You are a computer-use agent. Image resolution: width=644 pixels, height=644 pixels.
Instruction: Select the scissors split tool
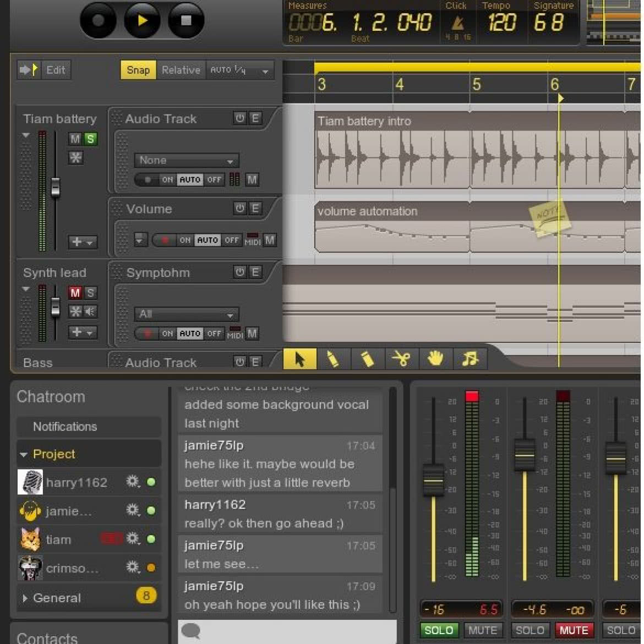401,359
